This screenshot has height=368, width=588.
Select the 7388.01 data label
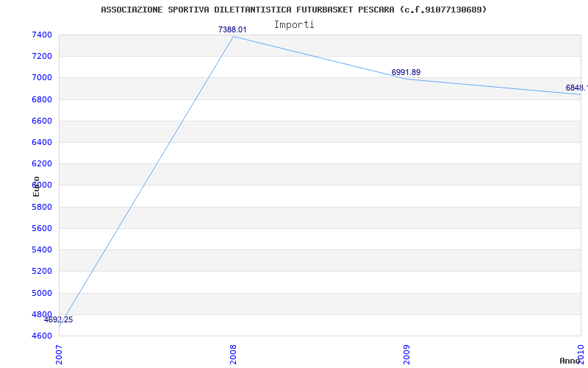pyautogui.click(x=232, y=29)
